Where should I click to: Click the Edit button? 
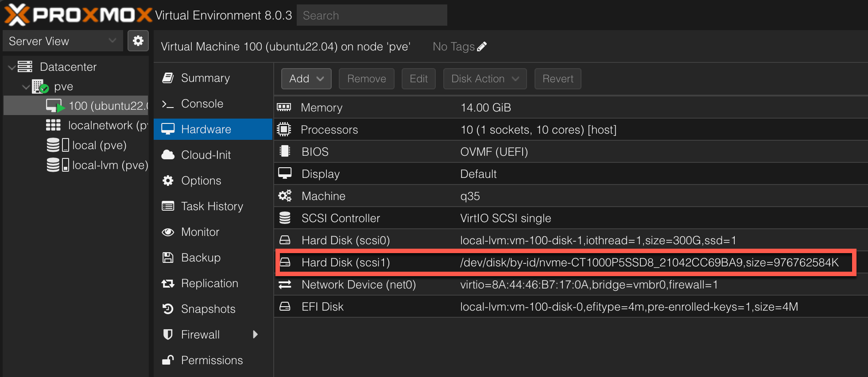pos(418,79)
